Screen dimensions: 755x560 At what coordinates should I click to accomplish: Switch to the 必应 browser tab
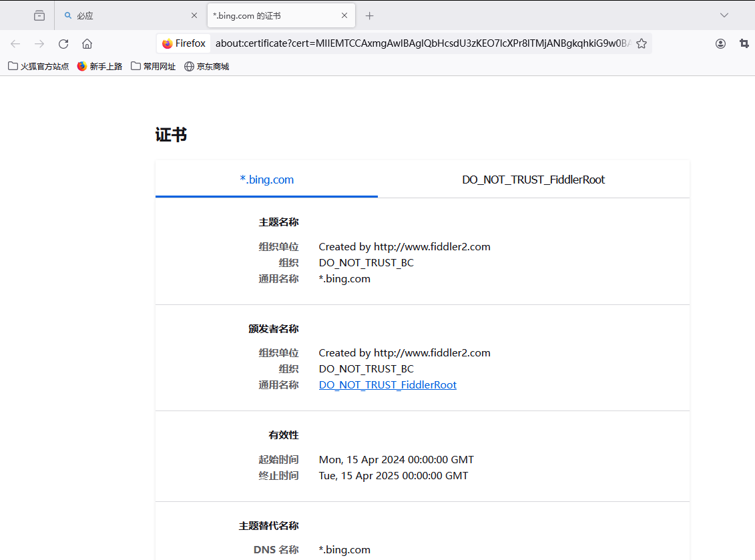point(130,16)
